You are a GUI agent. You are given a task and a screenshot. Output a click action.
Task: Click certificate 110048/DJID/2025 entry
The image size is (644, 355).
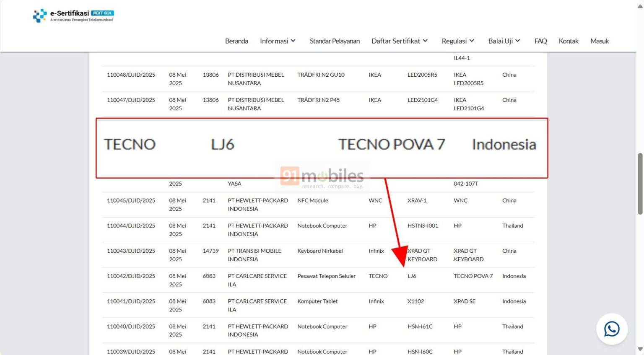pyautogui.click(x=131, y=75)
